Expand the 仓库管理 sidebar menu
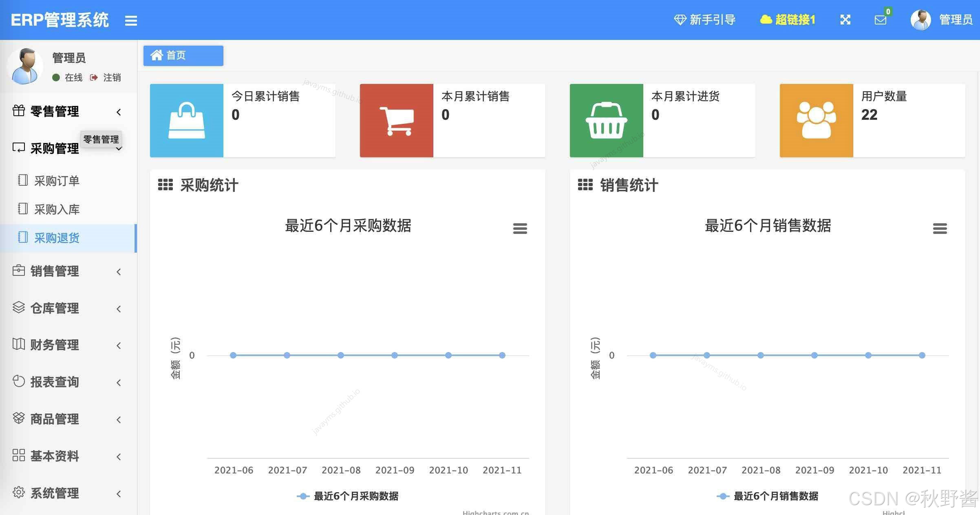Image resolution: width=980 pixels, height=515 pixels. tap(55, 308)
